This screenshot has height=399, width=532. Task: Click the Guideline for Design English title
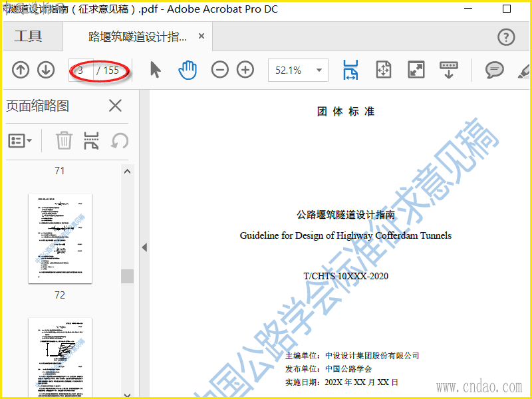point(345,235)
